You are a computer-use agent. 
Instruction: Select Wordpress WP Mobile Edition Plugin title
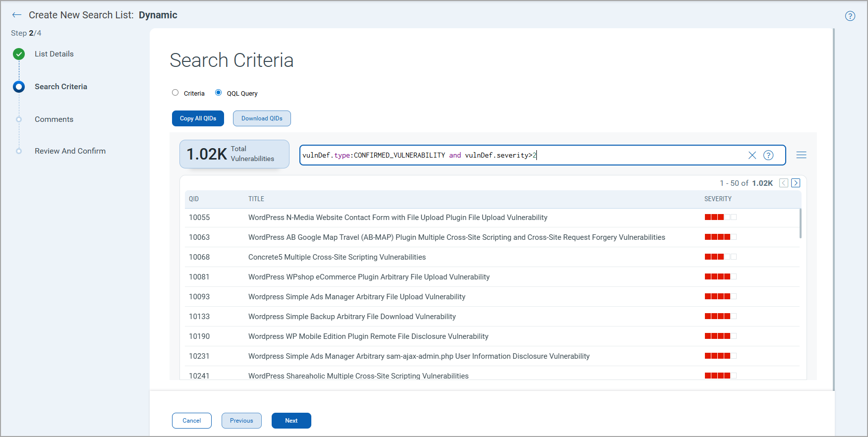pos(368,336)
